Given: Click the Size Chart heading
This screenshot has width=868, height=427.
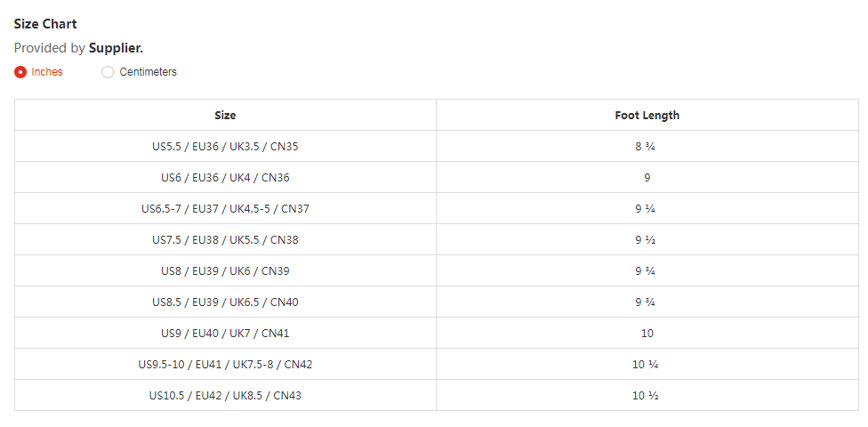Looking at the screenshot, I should (x=45, y=24).
